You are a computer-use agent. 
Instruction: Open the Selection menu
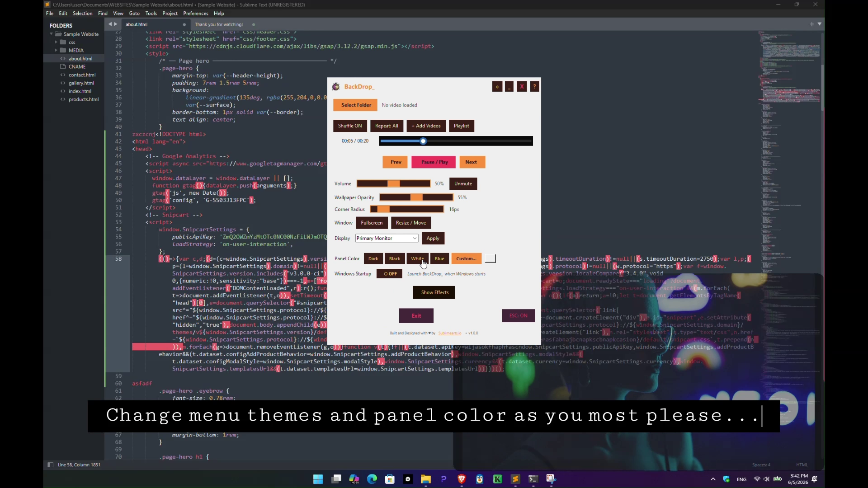[83, 13]
